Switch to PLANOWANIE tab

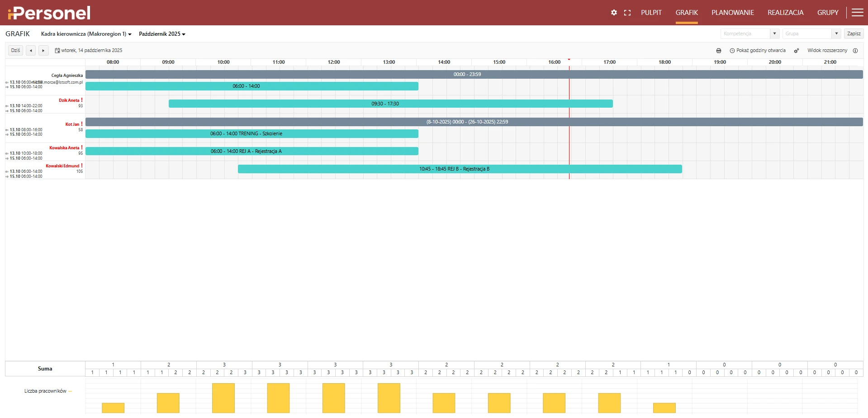[732, 13]
